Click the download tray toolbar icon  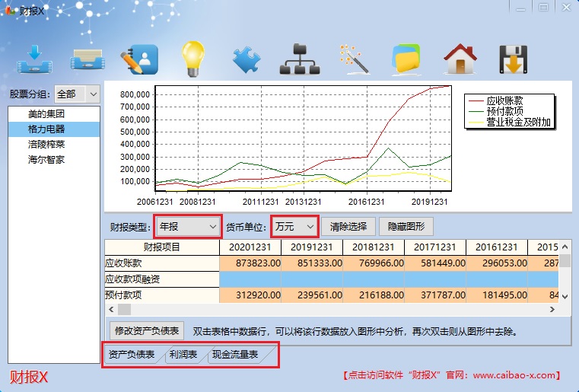[34, 59]
